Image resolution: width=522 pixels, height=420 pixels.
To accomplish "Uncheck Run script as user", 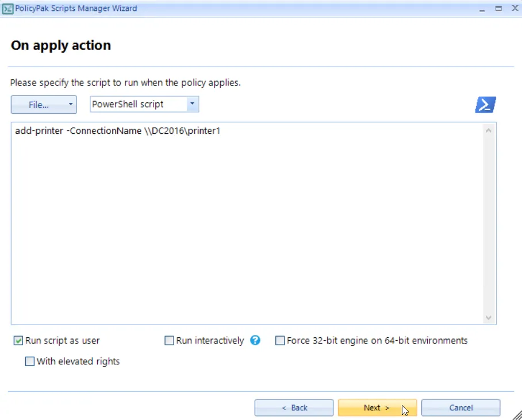I will (18, 341).
